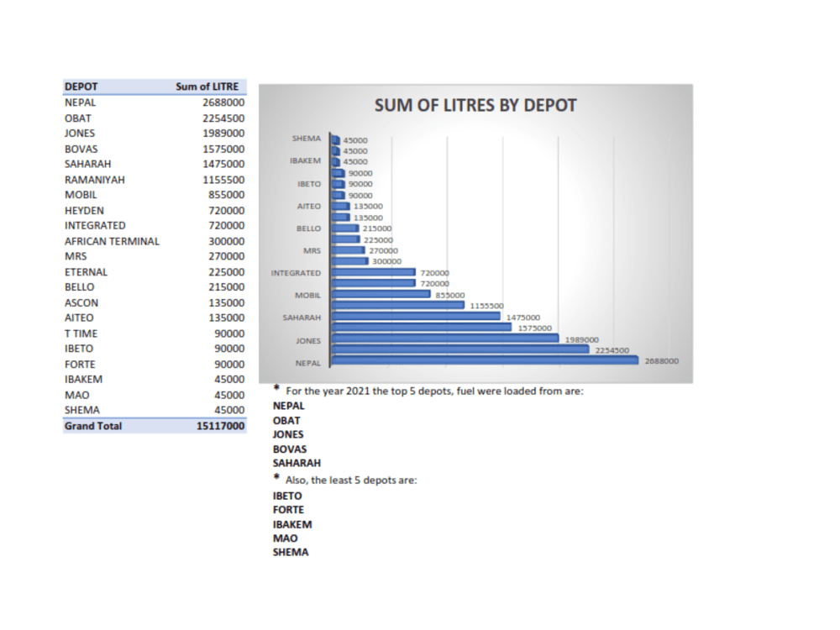The image size is (840, 630).
Task: Click the INTEGRATED label on the chart axis
Action: click(296, 273)
